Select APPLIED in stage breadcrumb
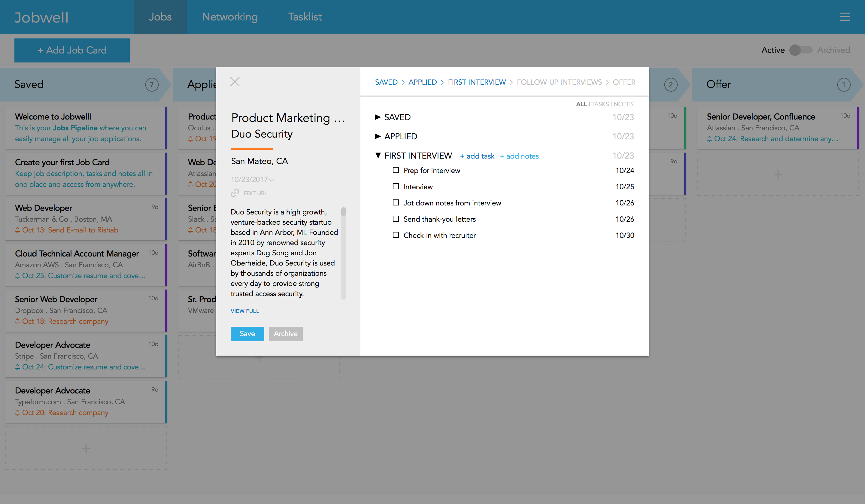Viewport: 865px width, 504px height. pyautogui.click(x=423, y=82)
